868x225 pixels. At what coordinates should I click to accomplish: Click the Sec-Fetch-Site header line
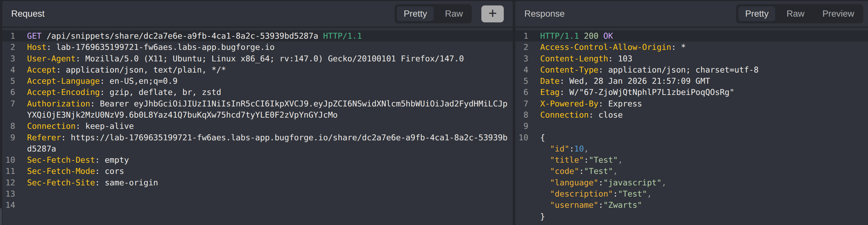92,182
